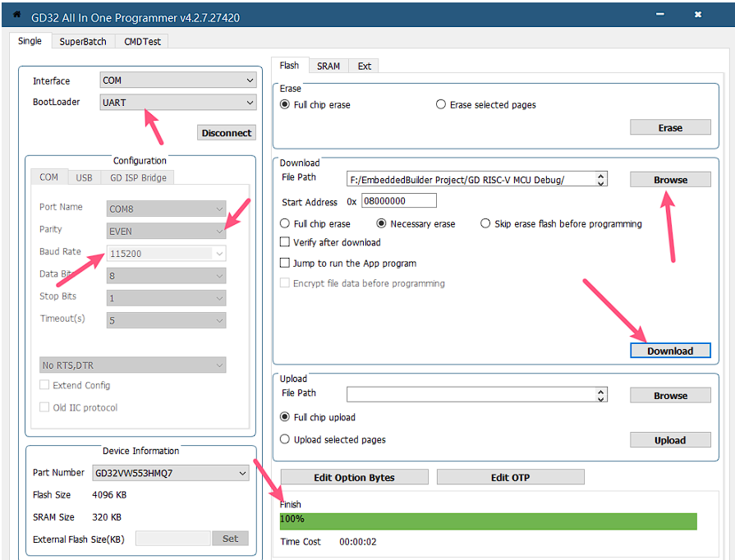Switch to the GD ISP Bridge tab
This screenshot has width=735, height=560.
(136, 177)
